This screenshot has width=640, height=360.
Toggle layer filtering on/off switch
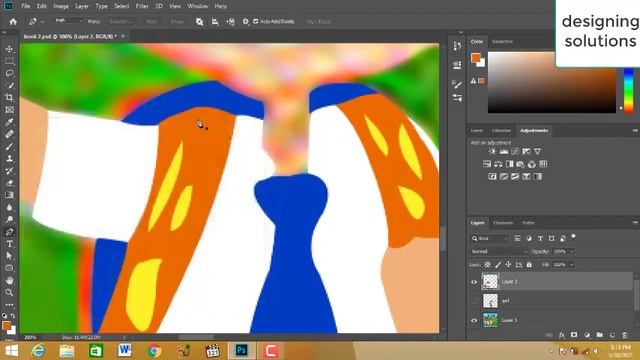573,236
